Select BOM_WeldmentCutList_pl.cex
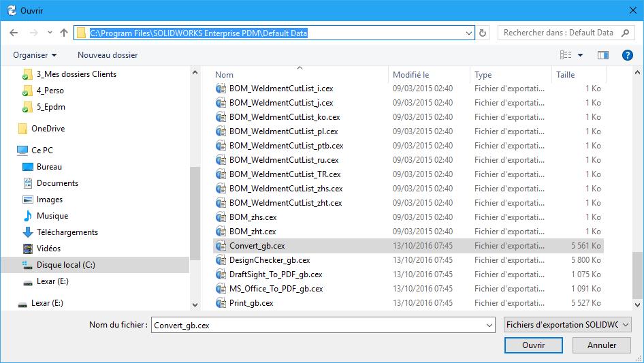644x363 pixels. [283, 131]
